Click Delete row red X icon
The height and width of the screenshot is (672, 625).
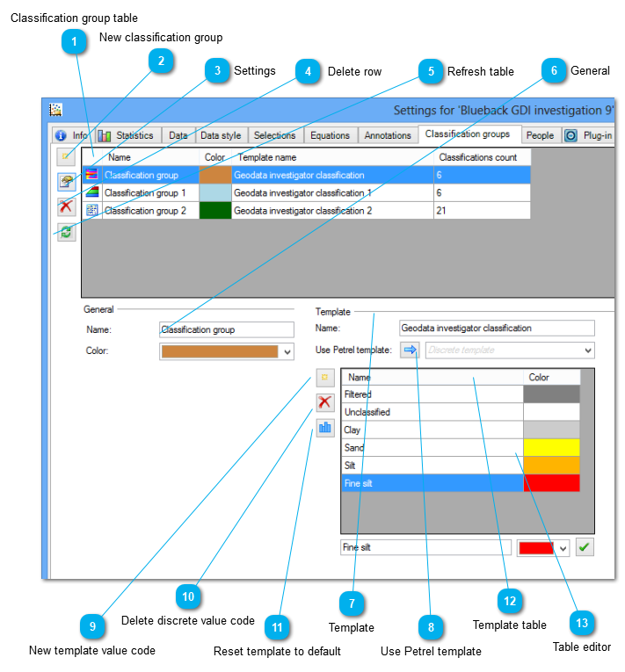click(x=66, y=206)
